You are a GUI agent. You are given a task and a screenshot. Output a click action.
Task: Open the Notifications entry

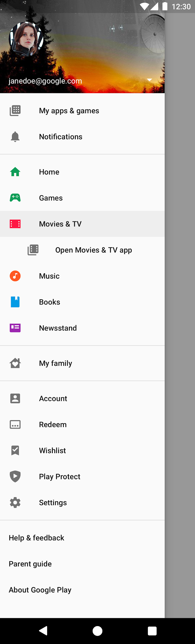pos(82,137)
